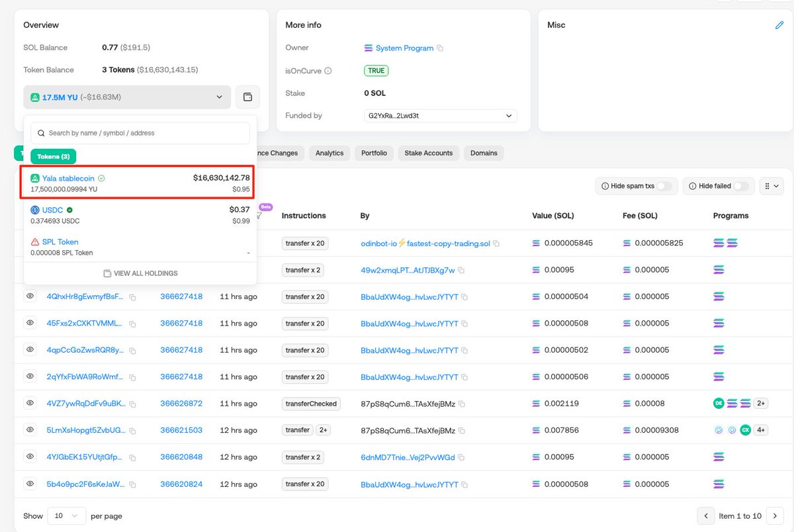The image size is (794, 532).
Task: Collapse the 17.5M YU token balance dropdown
Action: [127, 97]
